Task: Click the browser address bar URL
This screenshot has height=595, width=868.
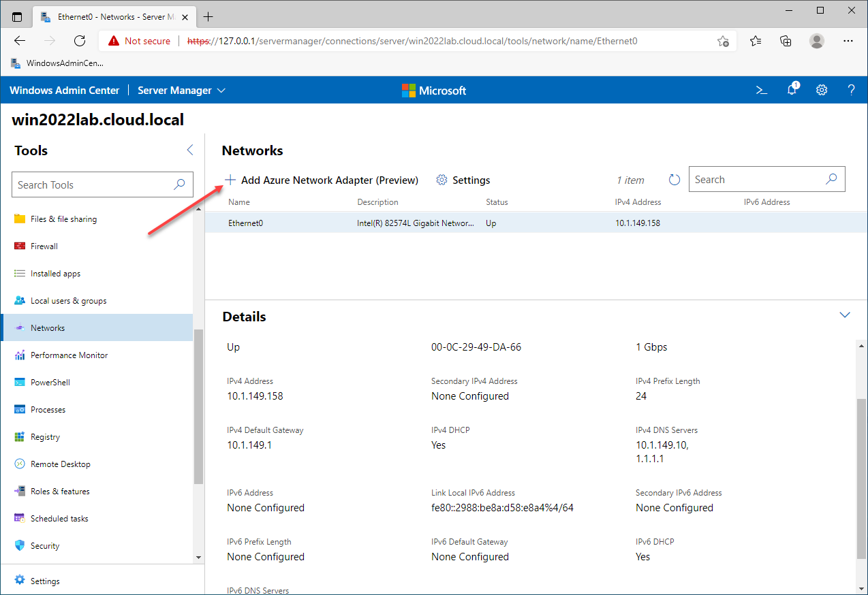Action: (412, 41)
